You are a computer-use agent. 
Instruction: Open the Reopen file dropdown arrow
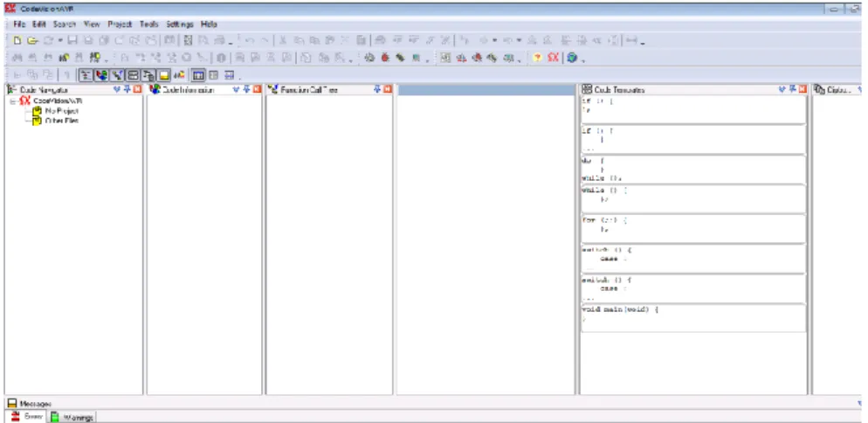60,40
